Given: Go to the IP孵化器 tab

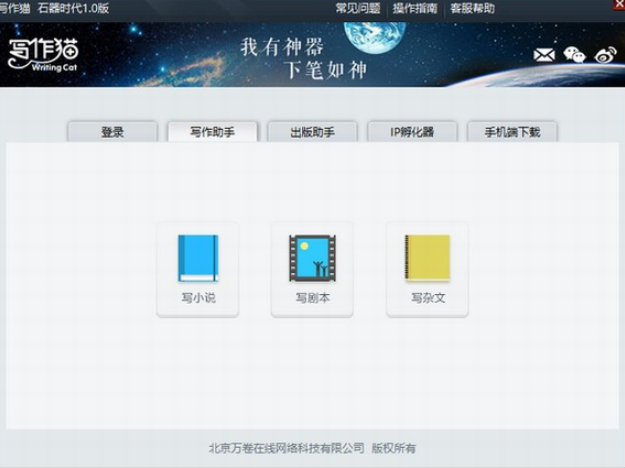Looking at the screenshot, I should tap(411, 132).
